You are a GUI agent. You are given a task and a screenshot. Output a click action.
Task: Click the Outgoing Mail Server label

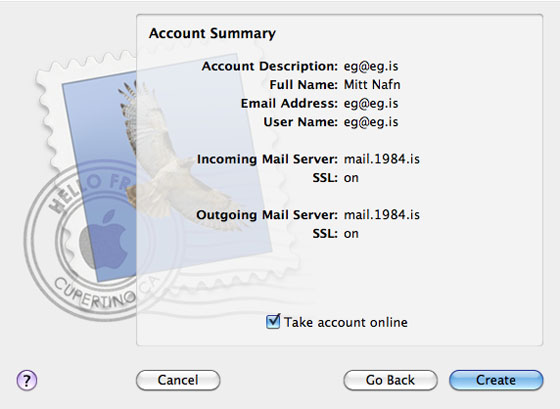click(267, 215)
